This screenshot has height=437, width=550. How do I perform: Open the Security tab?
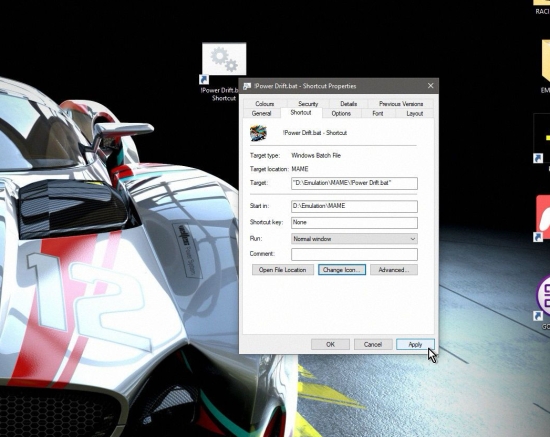coord(308,103)
